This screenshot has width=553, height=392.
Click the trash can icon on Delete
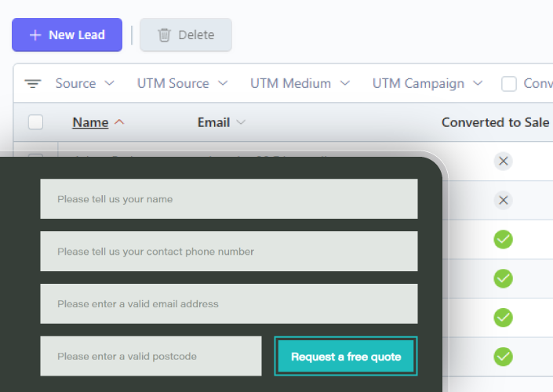(x=164, y=35)
